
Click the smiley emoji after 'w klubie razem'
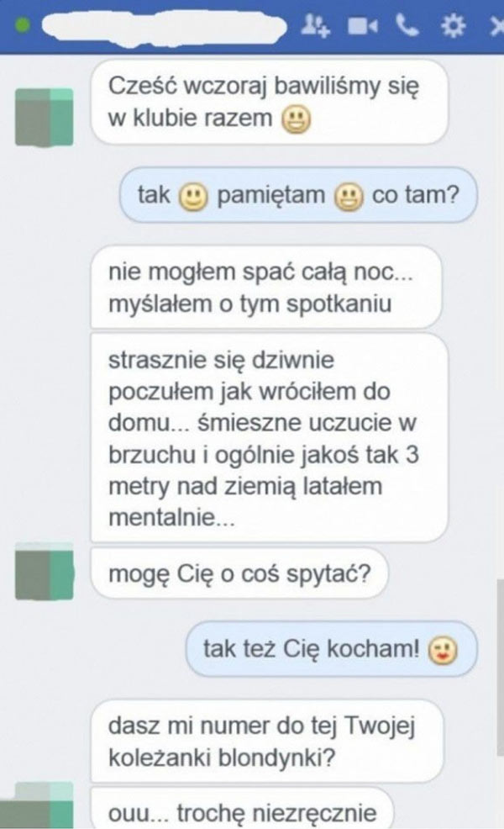296,119
